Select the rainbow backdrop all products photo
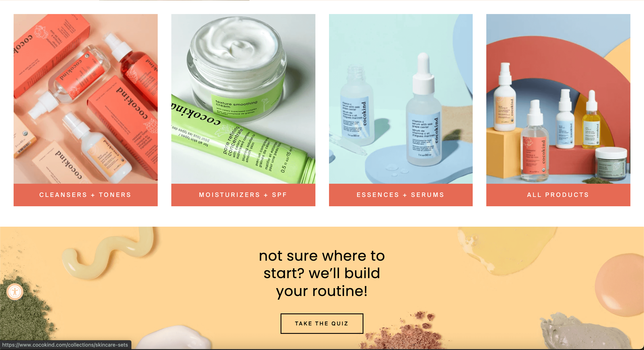Viewport: 644px width, 350px height. tap(558, 99)
